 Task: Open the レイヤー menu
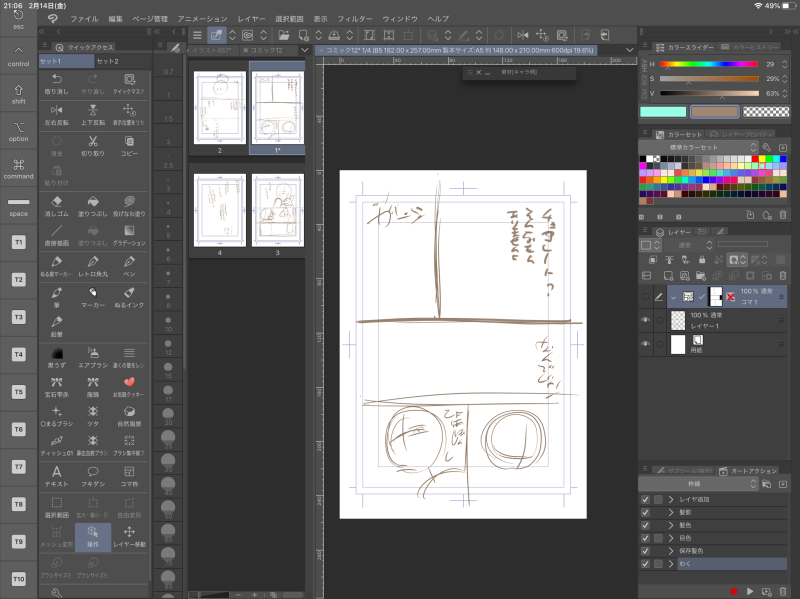point(251,19)
